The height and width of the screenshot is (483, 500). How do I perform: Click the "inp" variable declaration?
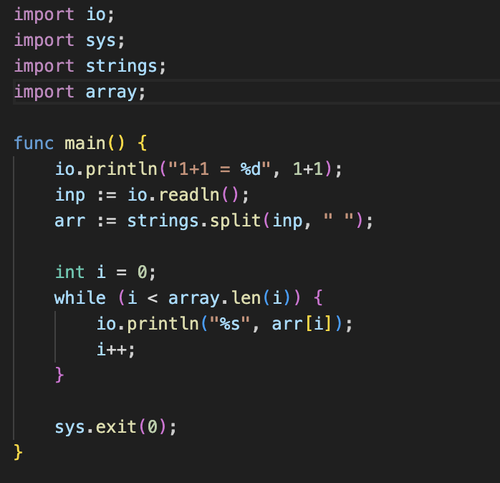point(70,195)
